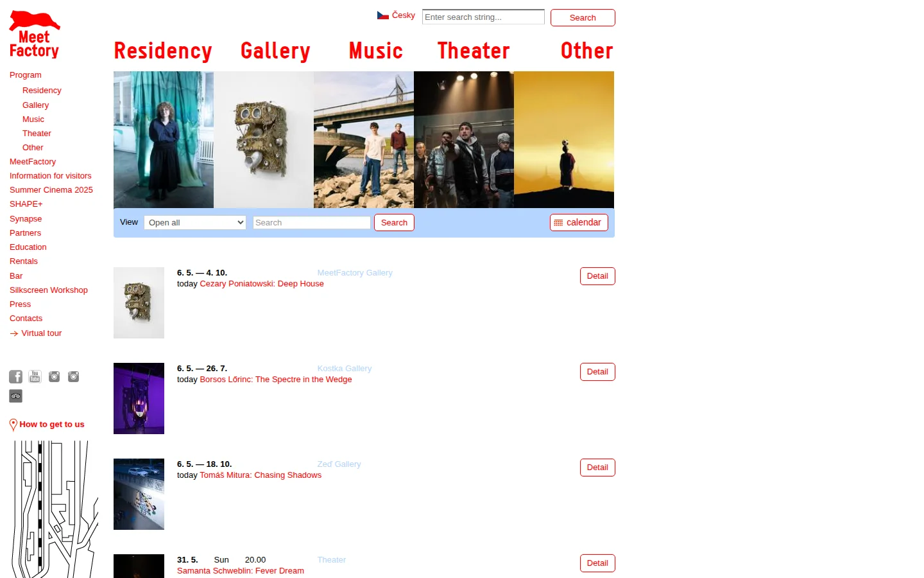This screenshot has width=924, height=578.
Task: Select Gallery in the sidebar submenu
Action: pos(35,105)
